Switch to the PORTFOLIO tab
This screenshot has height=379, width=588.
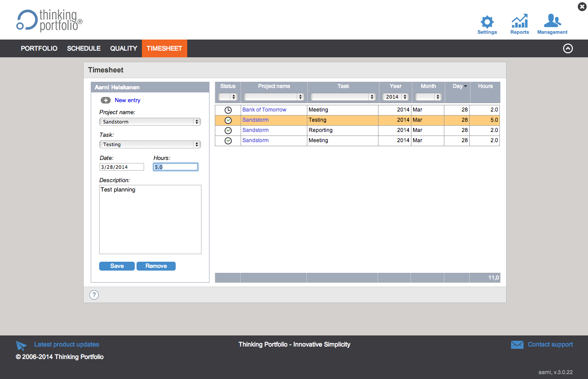pos(39,48)
